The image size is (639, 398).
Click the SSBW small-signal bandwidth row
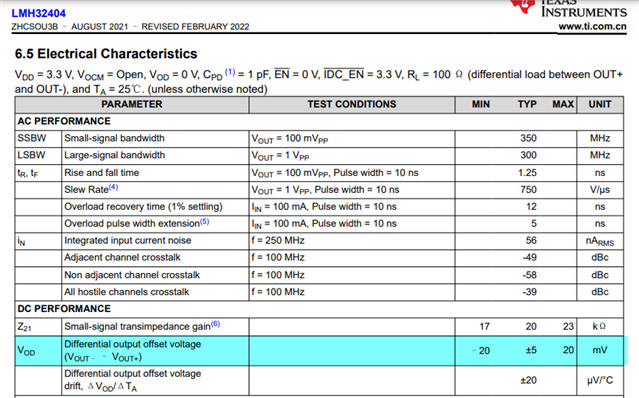point(319,139)
